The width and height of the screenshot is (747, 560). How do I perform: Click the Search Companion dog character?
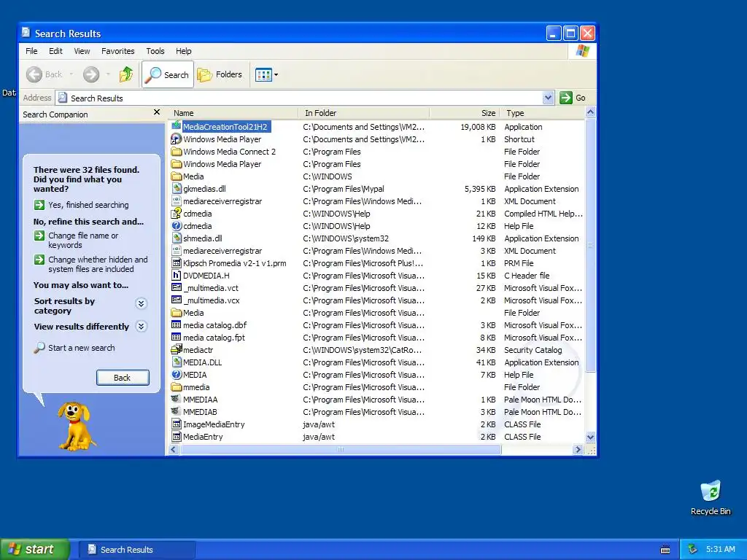pos(76,426)
